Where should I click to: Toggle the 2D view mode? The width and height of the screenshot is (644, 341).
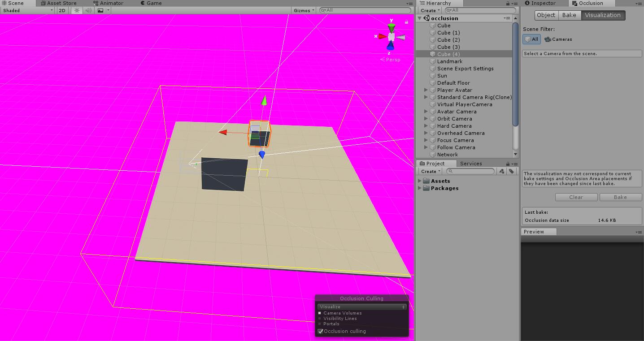click(x=62, y=10)
